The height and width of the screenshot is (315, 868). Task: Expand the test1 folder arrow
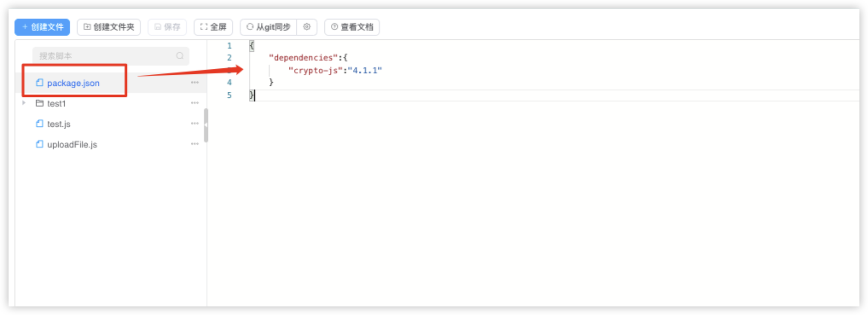tap(24, 103)
